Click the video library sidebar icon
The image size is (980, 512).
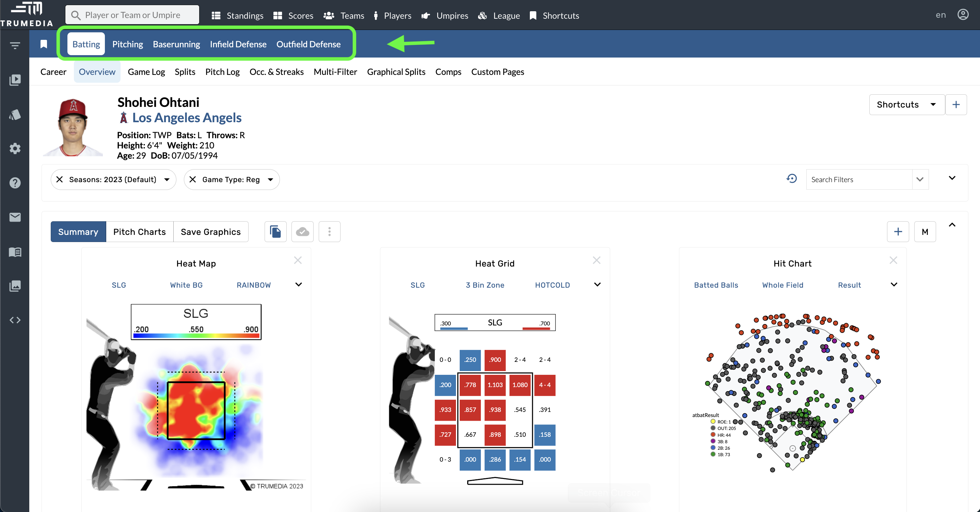pos(15,80)
